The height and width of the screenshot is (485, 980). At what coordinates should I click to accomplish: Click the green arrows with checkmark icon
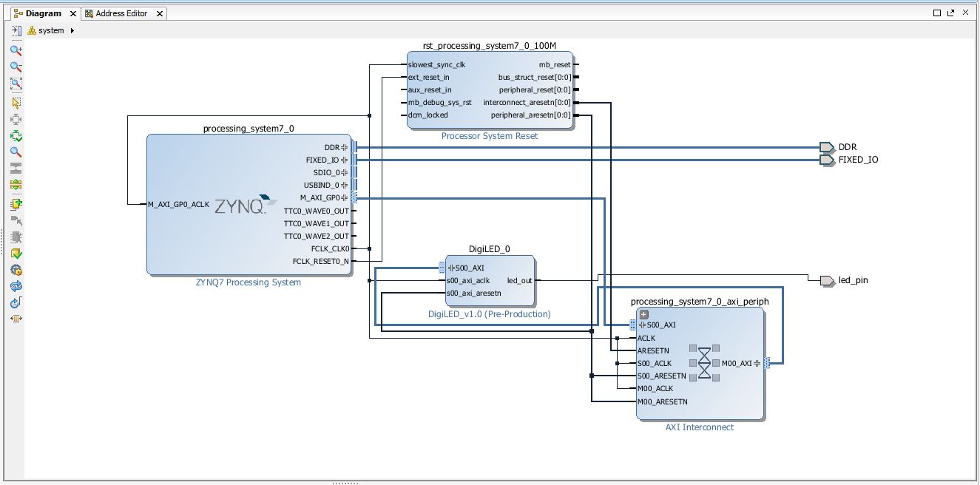(16, 136)
